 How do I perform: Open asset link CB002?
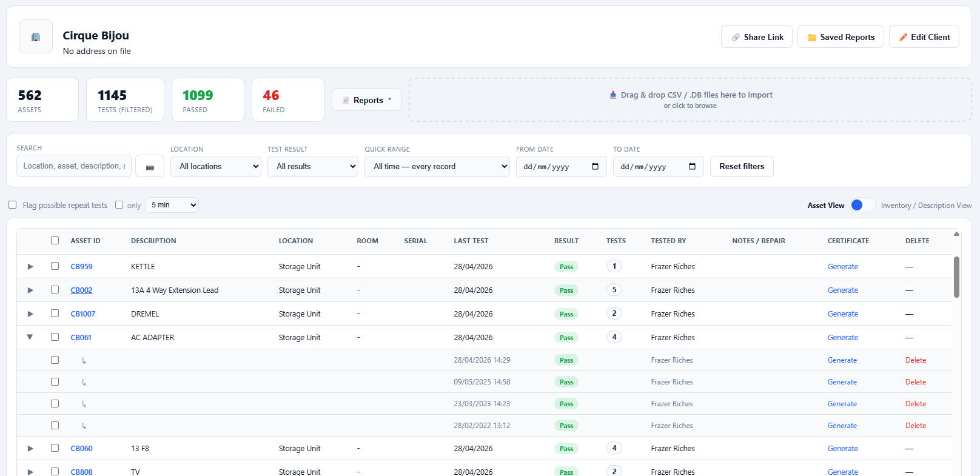point(81,290)
